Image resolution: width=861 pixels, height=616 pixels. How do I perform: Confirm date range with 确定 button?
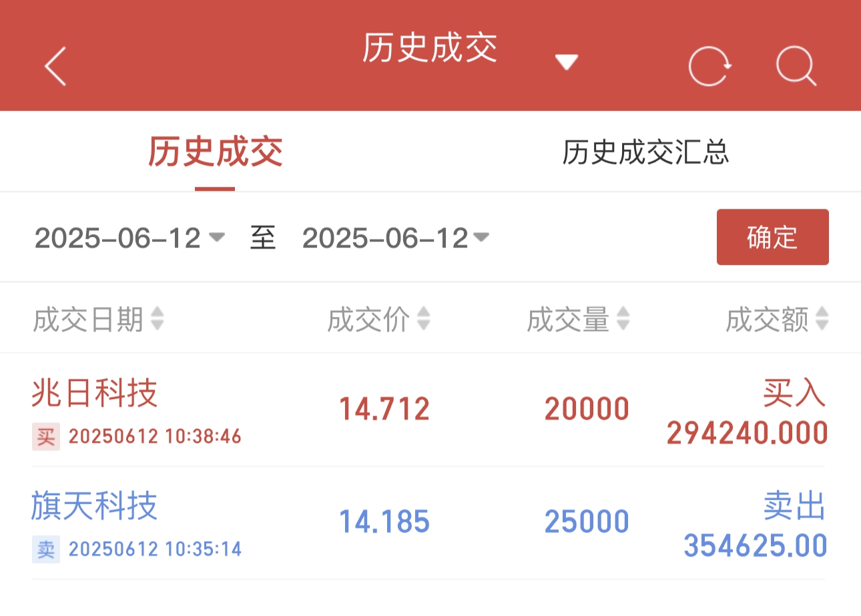pos(773,237)
